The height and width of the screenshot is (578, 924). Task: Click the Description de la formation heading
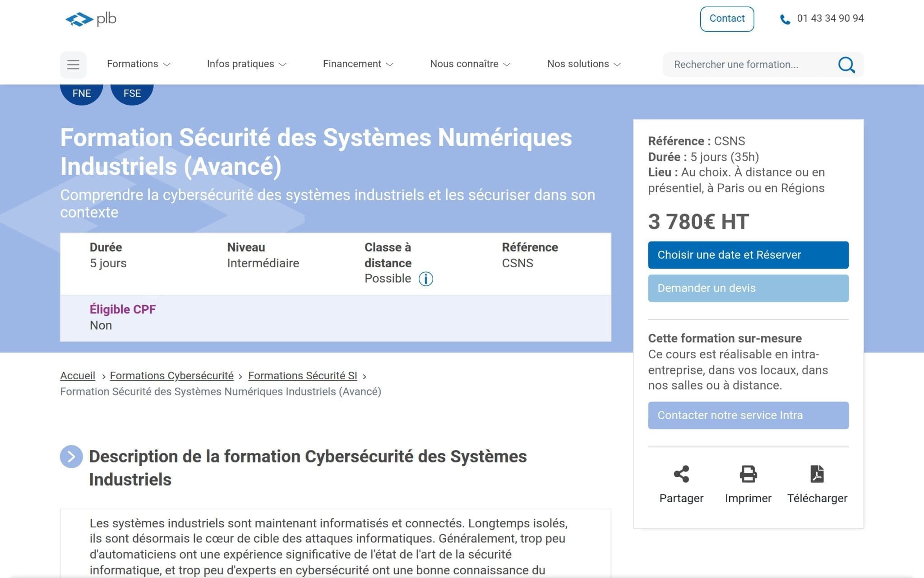click(308, 468)
